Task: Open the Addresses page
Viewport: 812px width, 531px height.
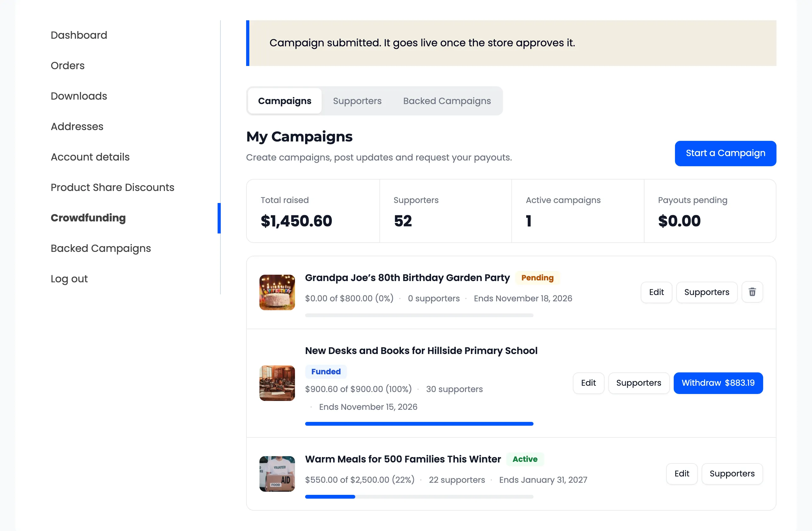Action: click(77, 126)
